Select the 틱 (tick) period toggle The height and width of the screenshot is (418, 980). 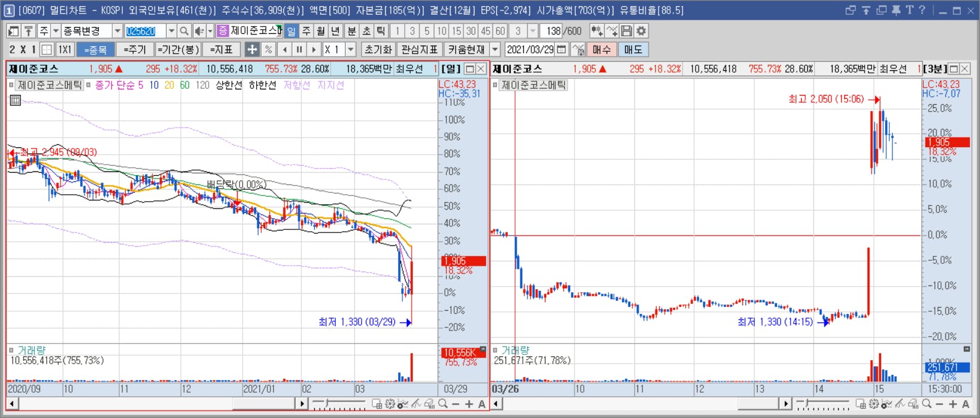click(381, 31)
